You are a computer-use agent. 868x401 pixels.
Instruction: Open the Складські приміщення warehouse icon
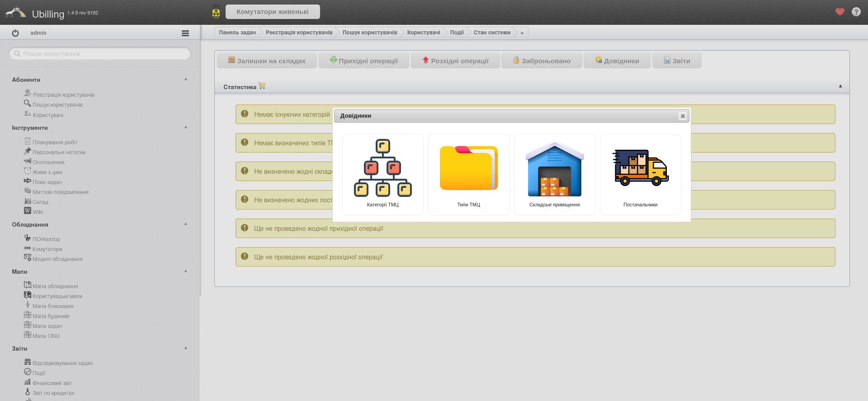554,169
